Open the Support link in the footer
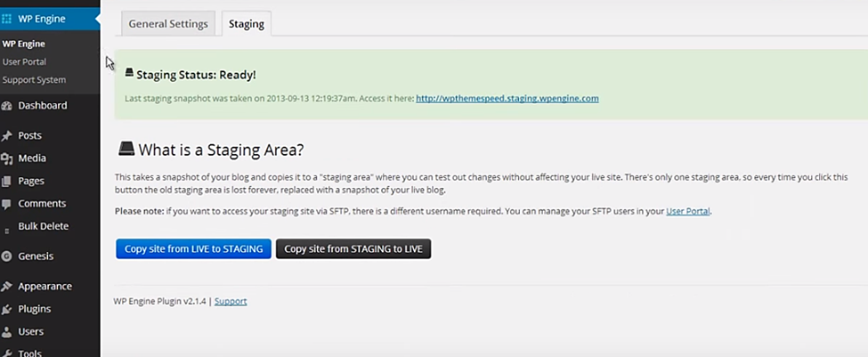 (231, 302)
